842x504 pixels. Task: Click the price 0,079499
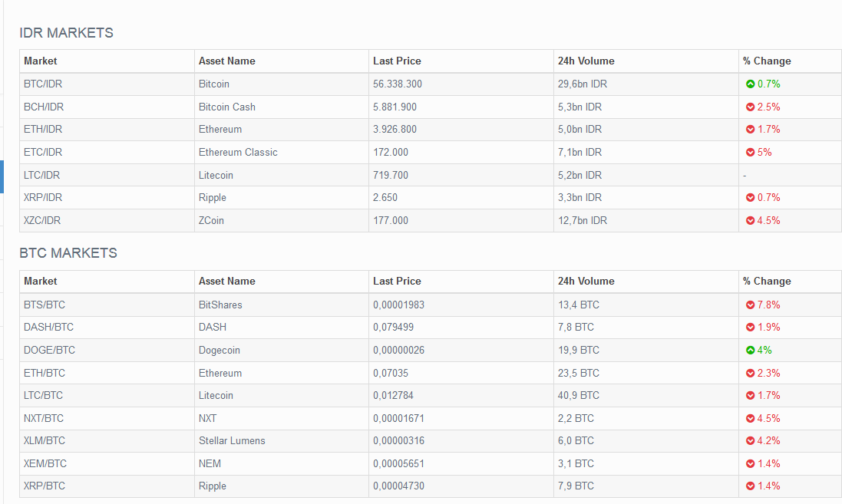(393, 327)
